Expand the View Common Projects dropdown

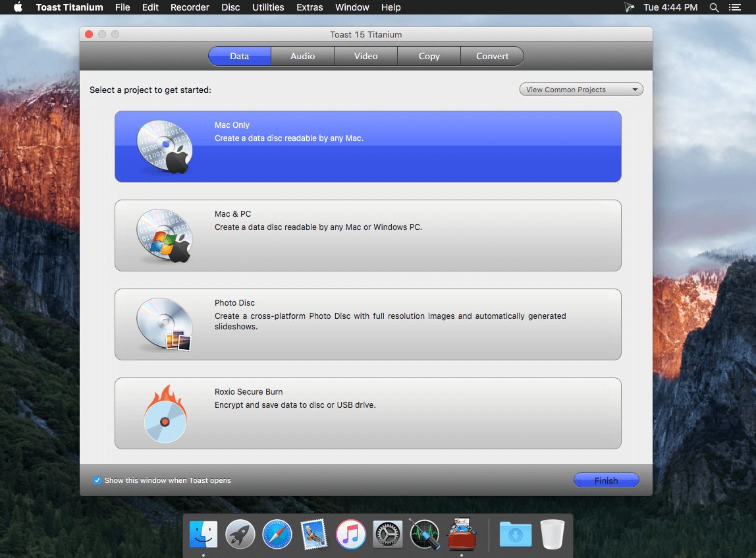[x=581, y=90]
